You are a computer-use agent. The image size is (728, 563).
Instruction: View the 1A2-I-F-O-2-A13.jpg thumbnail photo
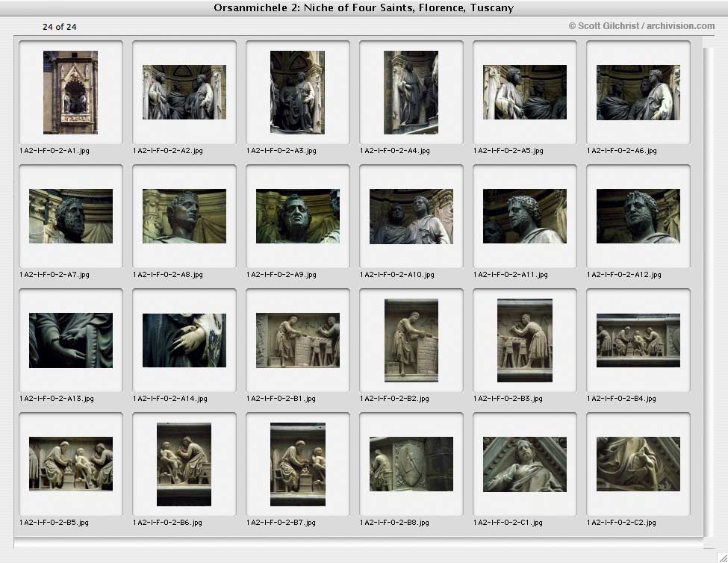click(x=71, y=340)
